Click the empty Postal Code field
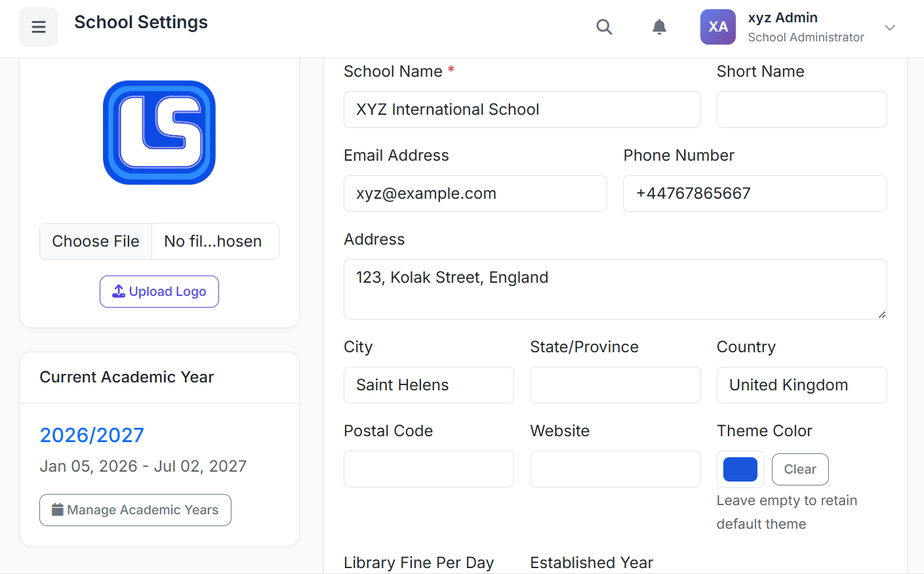The width and height of the screenshot is (924, 574). (x=428, y=469)
